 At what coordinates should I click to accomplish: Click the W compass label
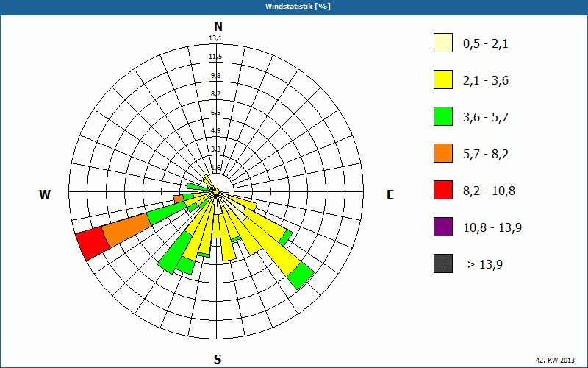click(x=45, y=194)
